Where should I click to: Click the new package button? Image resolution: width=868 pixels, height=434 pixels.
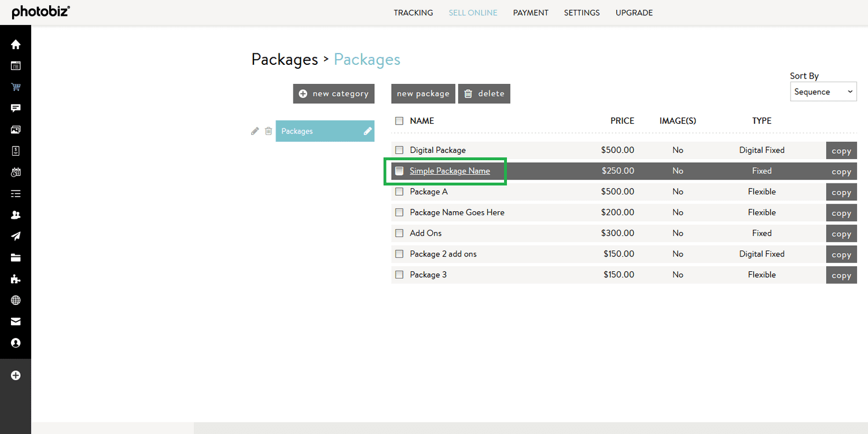[423, 93]
